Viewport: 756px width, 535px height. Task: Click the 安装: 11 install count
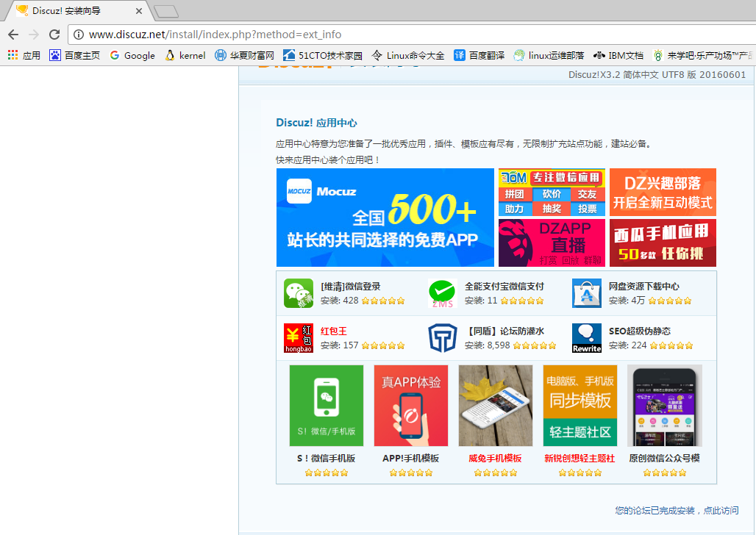pos(481,301)
